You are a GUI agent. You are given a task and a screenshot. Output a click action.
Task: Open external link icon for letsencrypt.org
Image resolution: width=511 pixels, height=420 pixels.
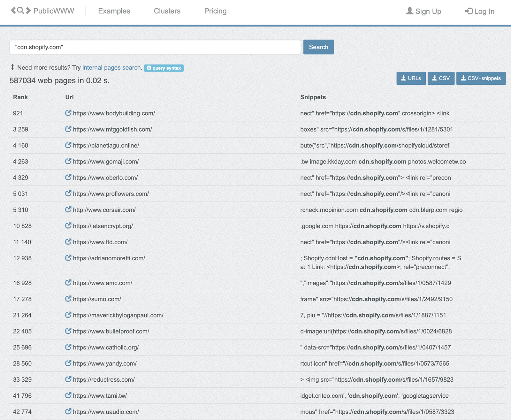(68, 226)
